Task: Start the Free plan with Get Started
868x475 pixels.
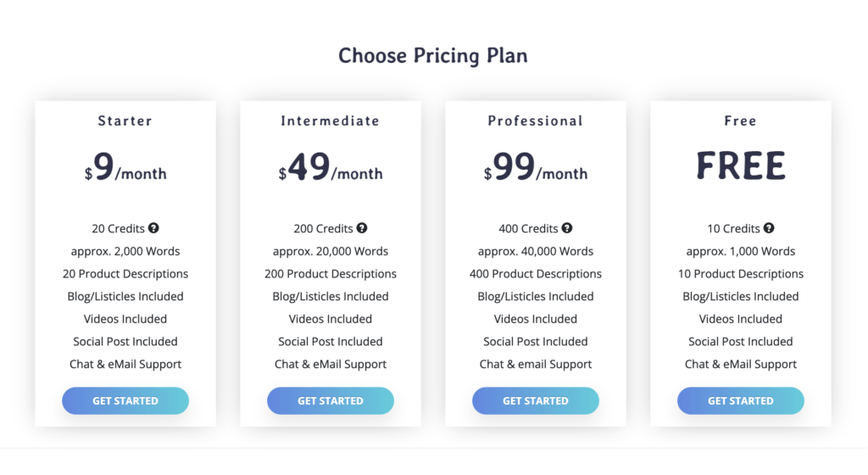Action: [x=741, y=401]
